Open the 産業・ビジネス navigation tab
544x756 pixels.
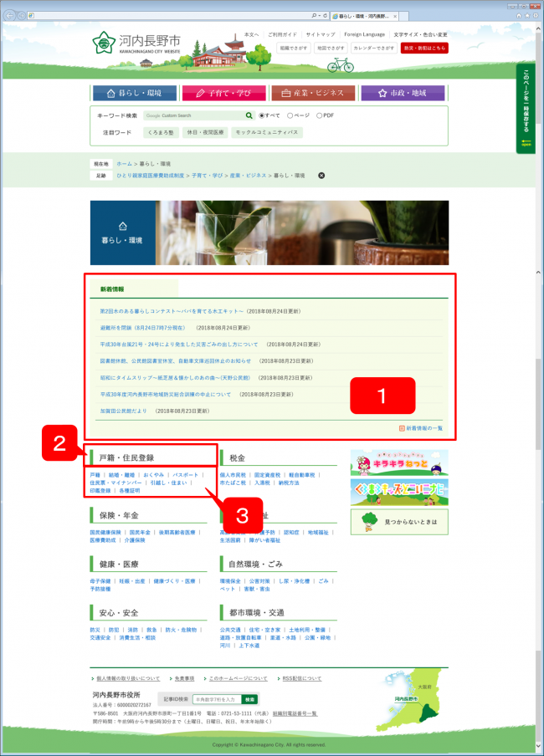pyautogui.click(x=313, y=93)
